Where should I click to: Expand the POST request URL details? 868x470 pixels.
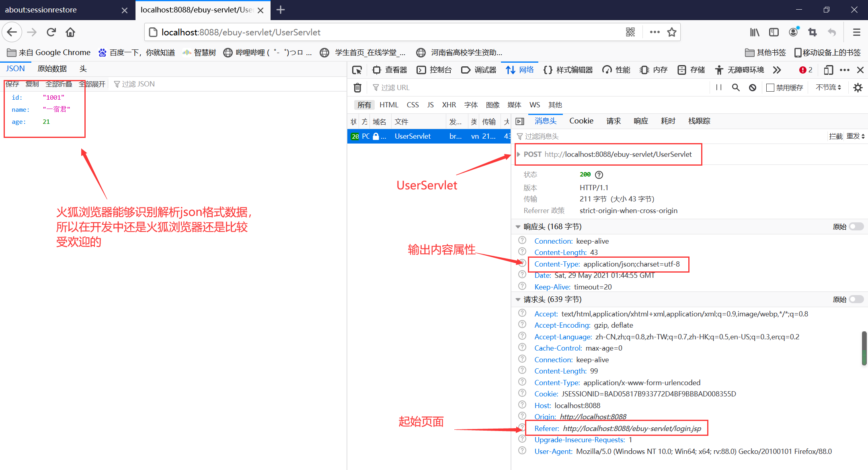click(519, 154)
